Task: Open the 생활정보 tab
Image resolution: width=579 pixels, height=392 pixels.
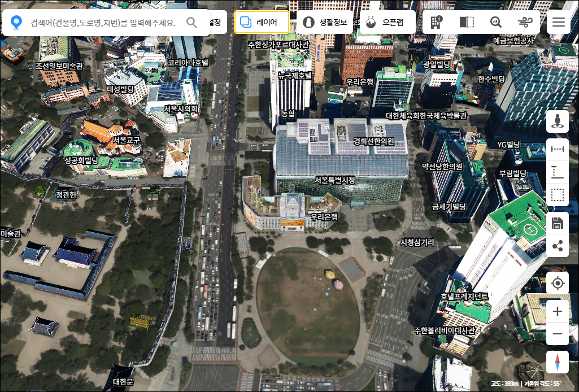Action: pyautogui.click(x=325, y=22)
